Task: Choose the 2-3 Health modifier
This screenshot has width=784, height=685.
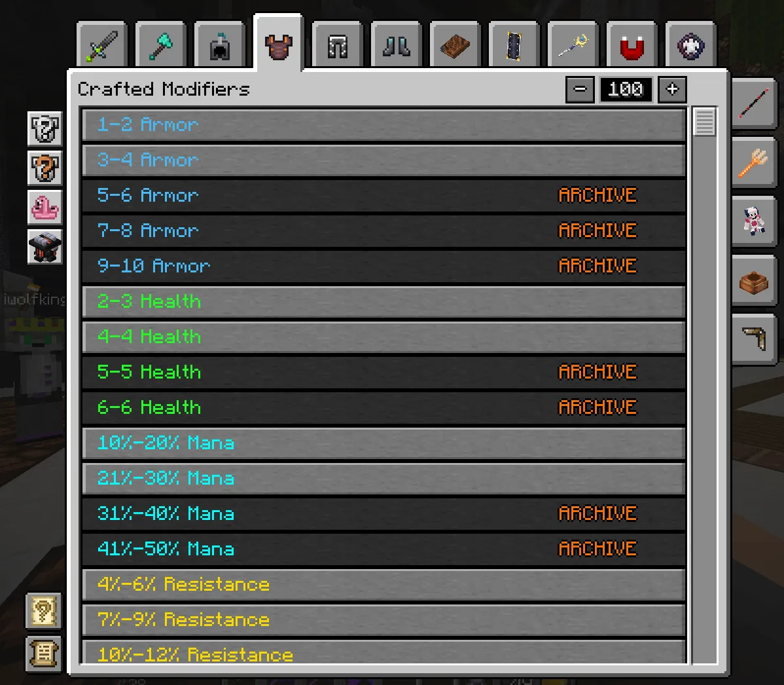Action: coord(383,302)
